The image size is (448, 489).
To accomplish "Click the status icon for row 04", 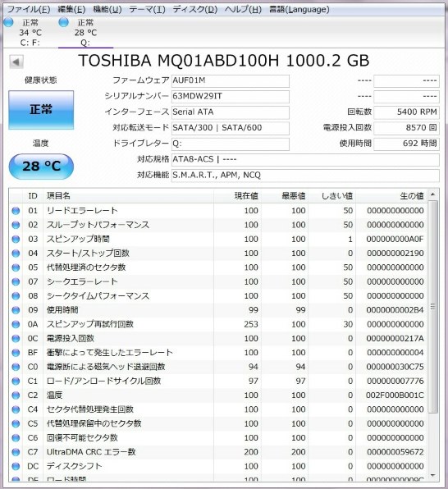I will [x=16, y=254].
